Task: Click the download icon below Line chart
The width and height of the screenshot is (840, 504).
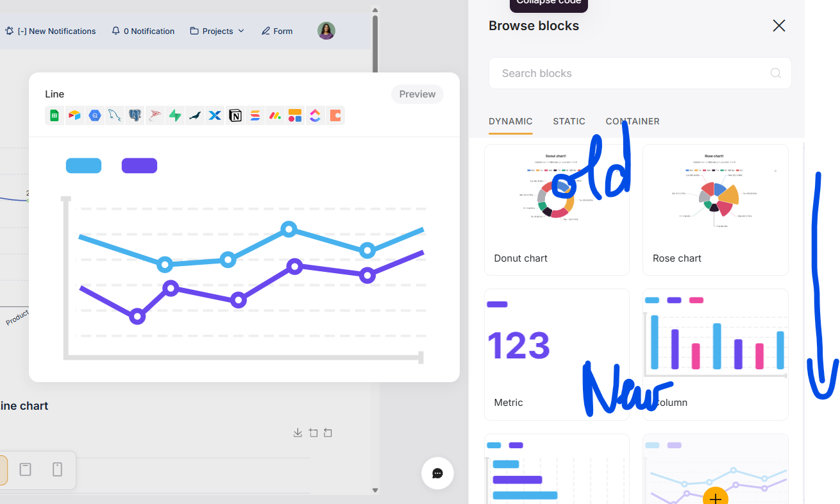Action: (x=298, y=433)
